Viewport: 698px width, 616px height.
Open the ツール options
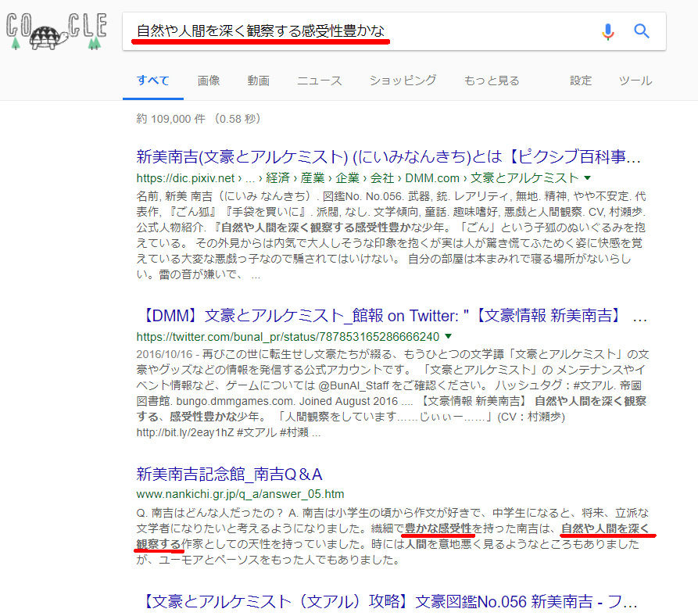(x=635, y=81)
